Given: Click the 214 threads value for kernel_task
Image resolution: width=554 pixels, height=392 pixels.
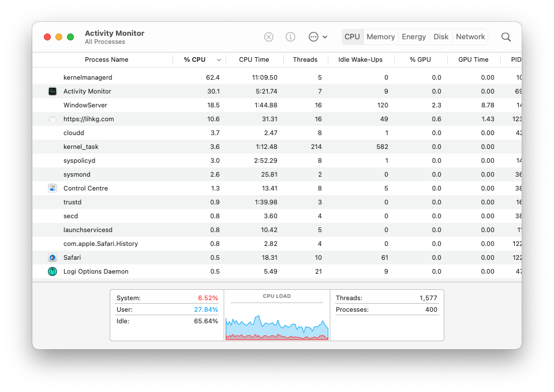Looking at the screenshot, I should tap(316, 147).
